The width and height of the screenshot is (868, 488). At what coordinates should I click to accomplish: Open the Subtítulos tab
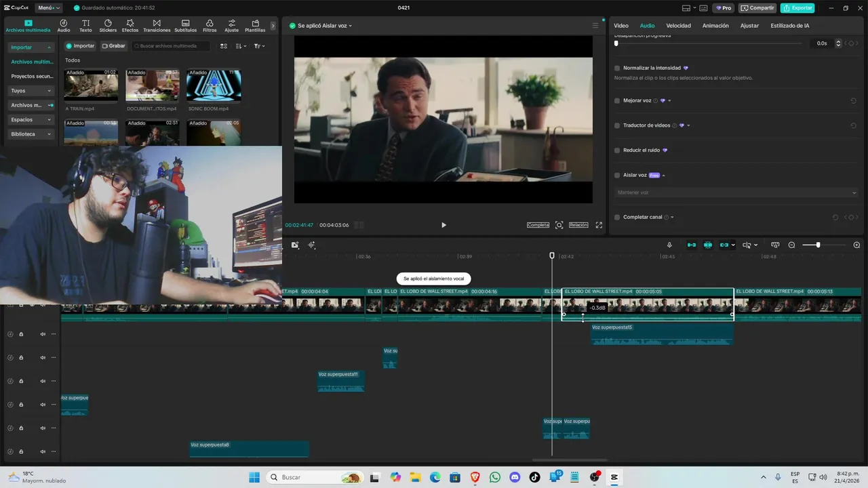tap(185, 26)
